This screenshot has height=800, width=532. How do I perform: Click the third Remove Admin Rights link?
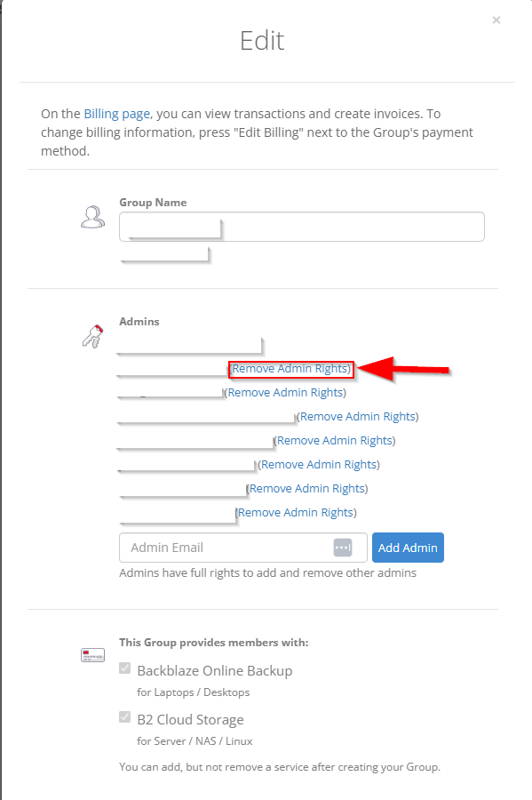pyautogui.click(x=358, y=416)
